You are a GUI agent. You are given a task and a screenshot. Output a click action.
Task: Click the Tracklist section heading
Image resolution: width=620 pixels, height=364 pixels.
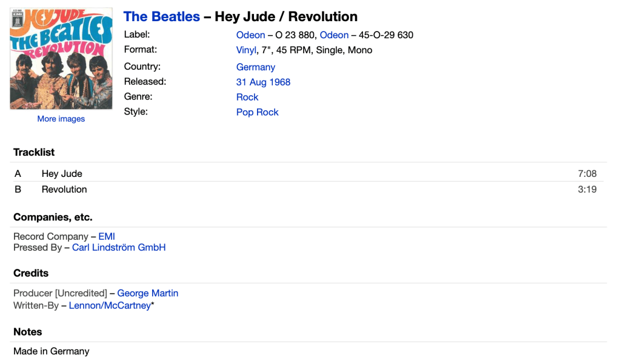(x=34, y=152)
